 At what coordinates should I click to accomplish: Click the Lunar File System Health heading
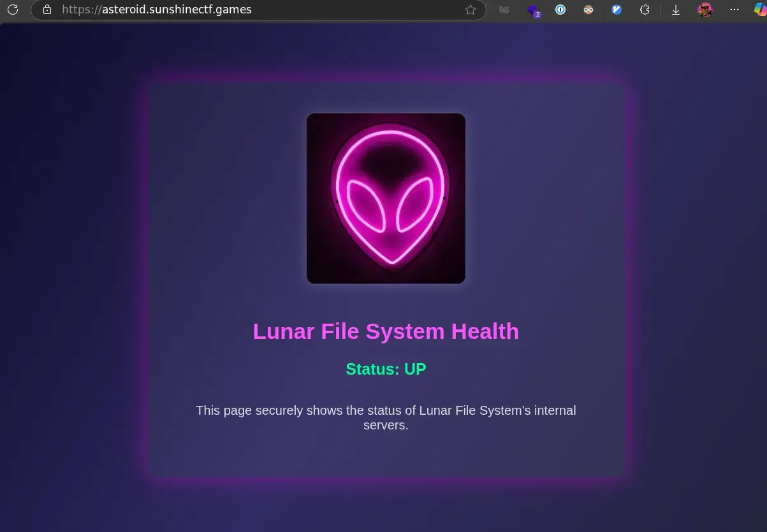point(386,331)
